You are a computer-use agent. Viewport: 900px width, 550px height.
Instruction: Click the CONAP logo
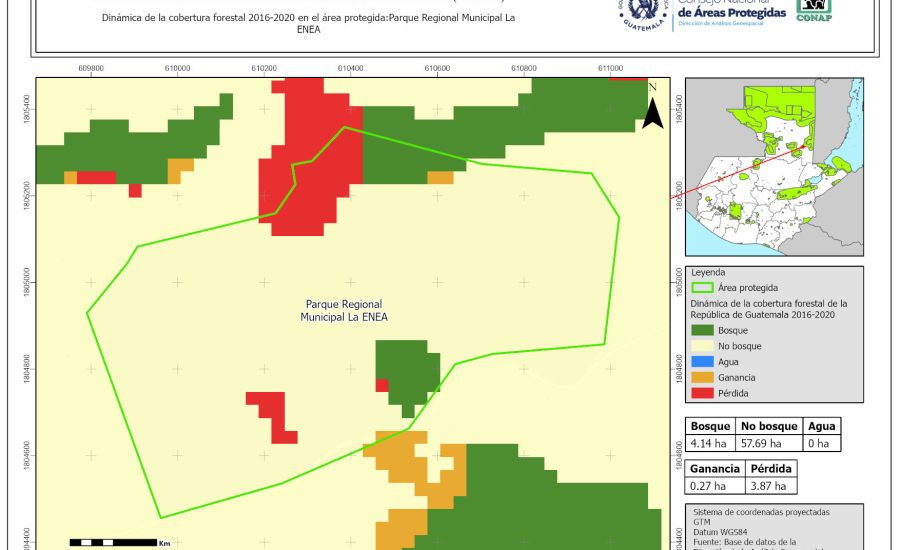pyautogui.click(x=813, y=10)
